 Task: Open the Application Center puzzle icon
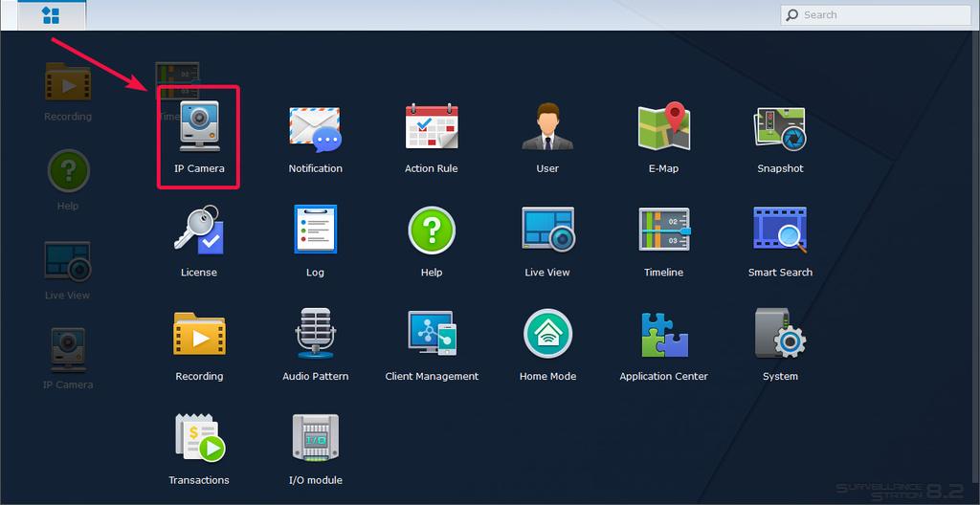point(664,335)
